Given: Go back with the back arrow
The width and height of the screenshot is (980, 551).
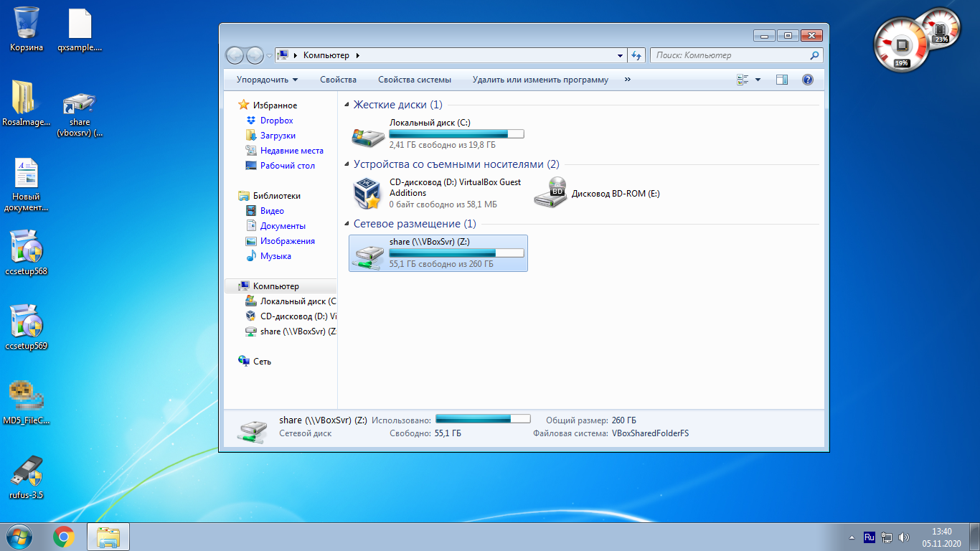Looking at the screenshot, I should pyautogui.click(x=235, y=55).
